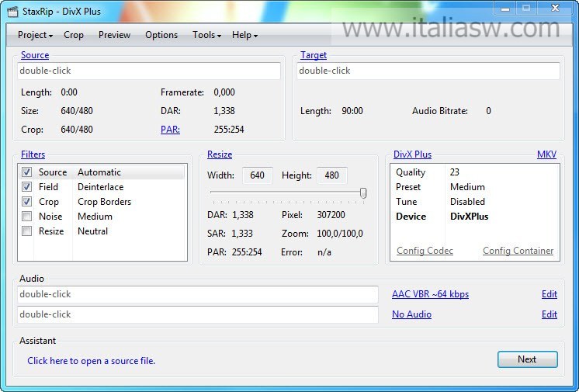
Task: Click the Source file path field
Action: tap(149, 71)
